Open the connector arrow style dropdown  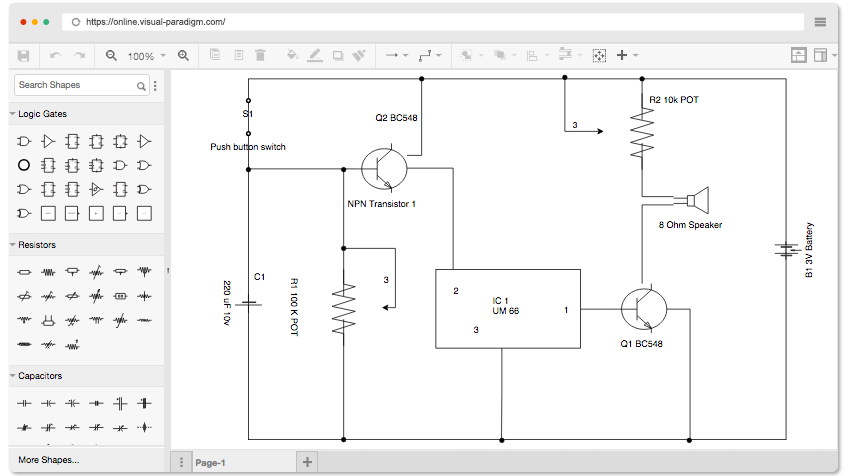[x=397, y=55]
